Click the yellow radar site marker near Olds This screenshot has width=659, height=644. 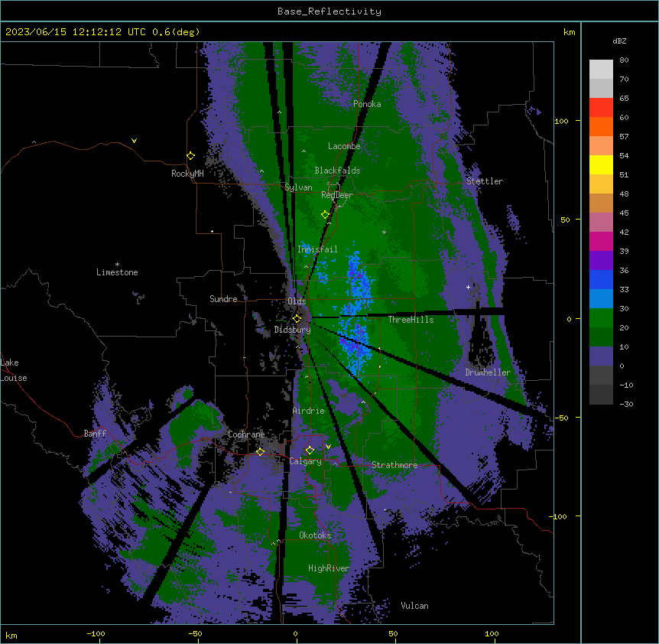click(x=297, y=319)
